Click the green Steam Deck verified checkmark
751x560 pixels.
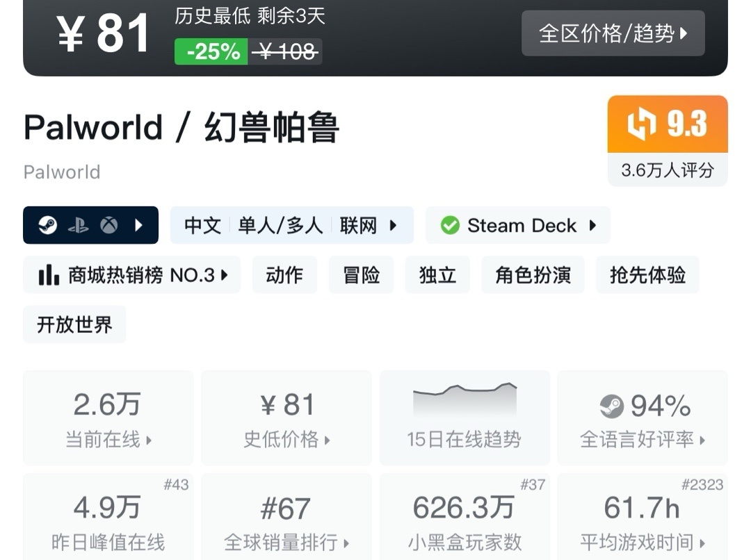tap(450, 225)
